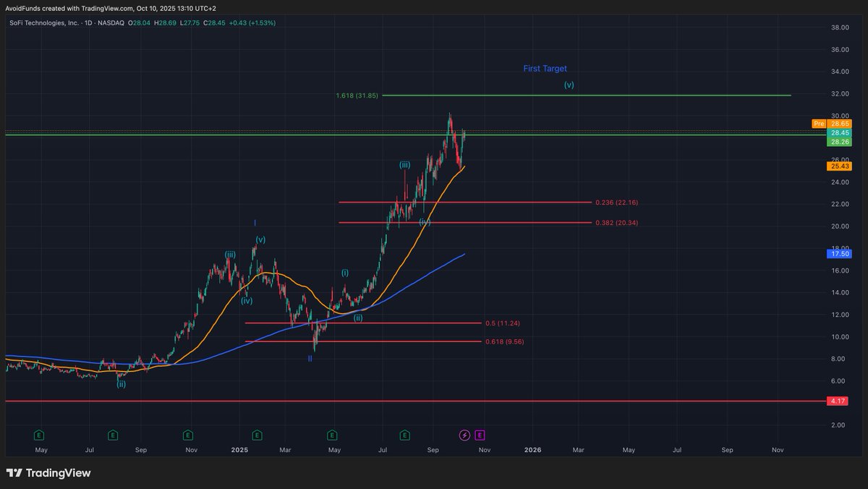Select the blue wave II label

point(310,358)
